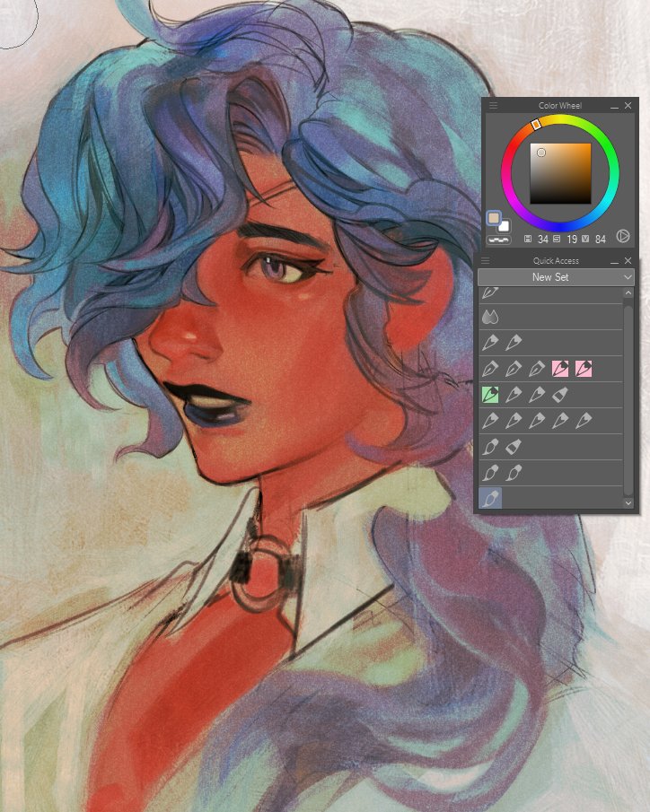Image resolution: width=650 pixels, height=812 pixels.
Task: Select the third pen nib beside the pink icons
Action: 537,369
